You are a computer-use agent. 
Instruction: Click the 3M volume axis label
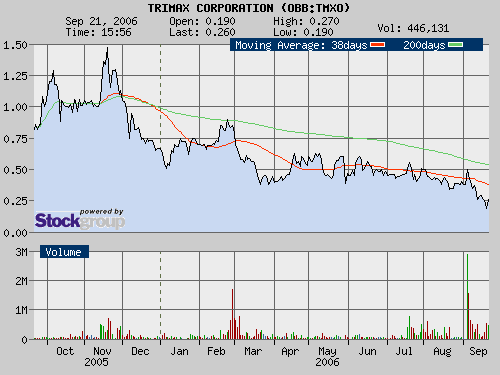pos(21,252)
